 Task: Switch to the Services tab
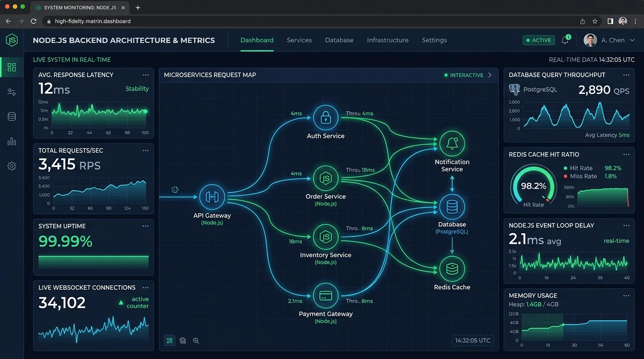pyautogui.click(x=299, y=40)
